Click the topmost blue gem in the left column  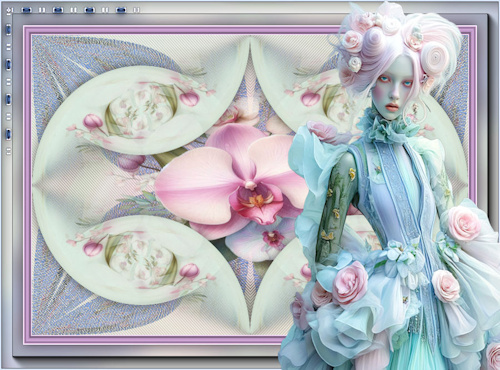pos(9,30)
